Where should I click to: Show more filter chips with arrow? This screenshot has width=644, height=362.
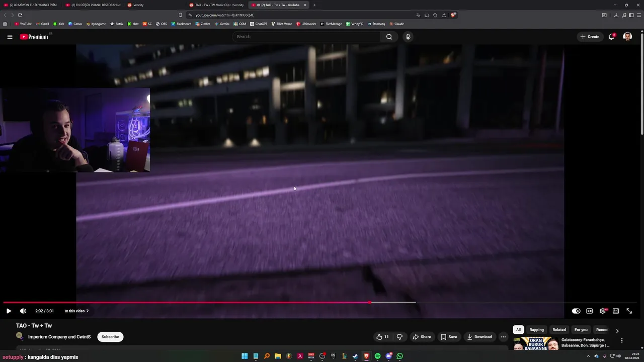pyautogui.click(x=617, y=330)
